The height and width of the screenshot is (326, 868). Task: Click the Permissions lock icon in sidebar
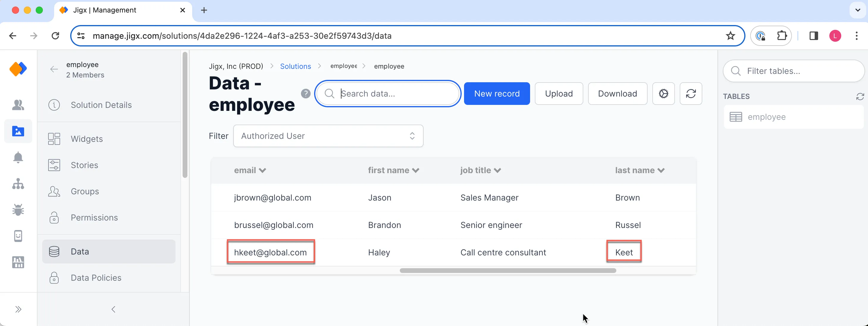(x=54, y=217)
